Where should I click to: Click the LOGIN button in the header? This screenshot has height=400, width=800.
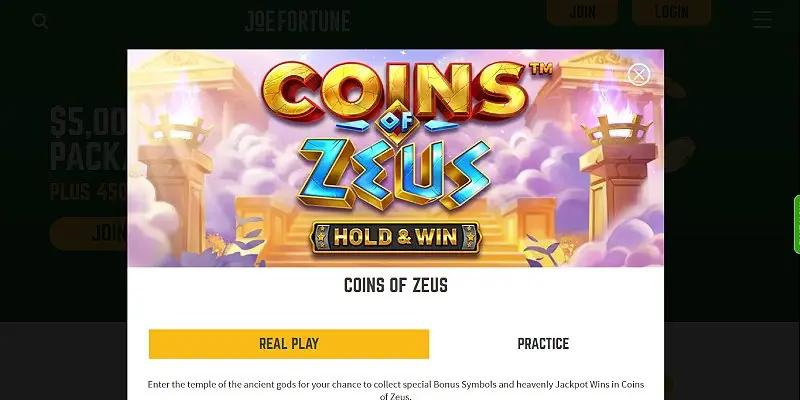tap(671, 12)
